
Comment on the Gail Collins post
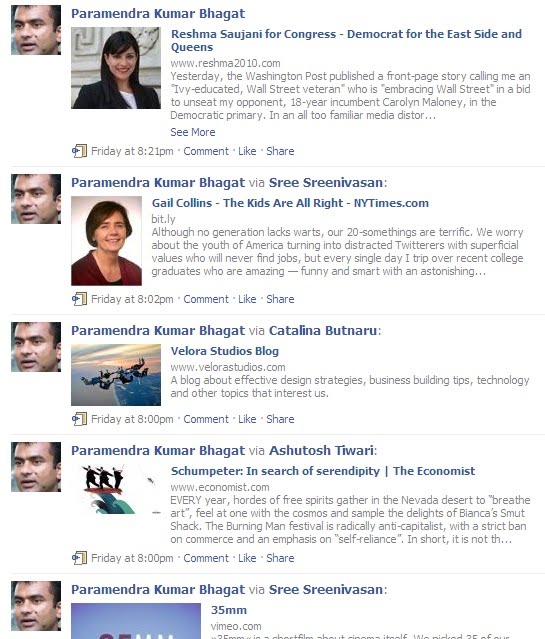206,299
